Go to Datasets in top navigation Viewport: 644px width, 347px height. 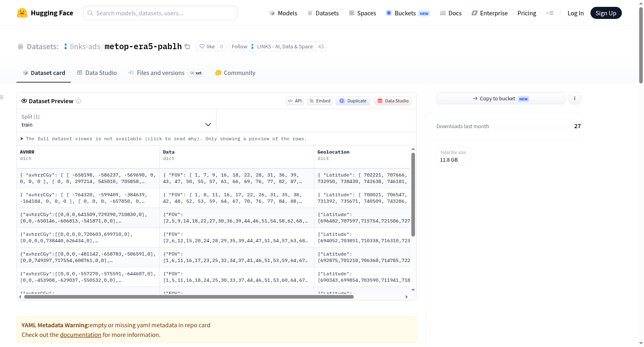pos(323,13)
